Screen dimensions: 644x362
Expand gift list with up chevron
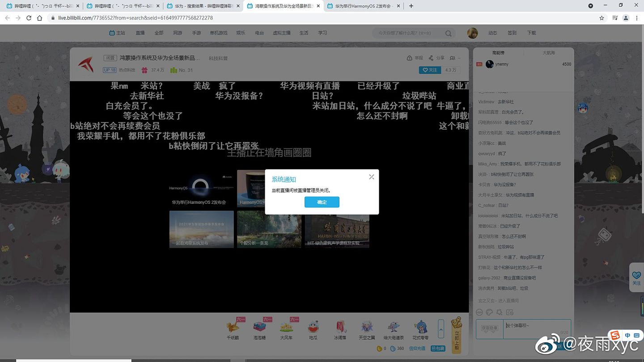point(441,329)
